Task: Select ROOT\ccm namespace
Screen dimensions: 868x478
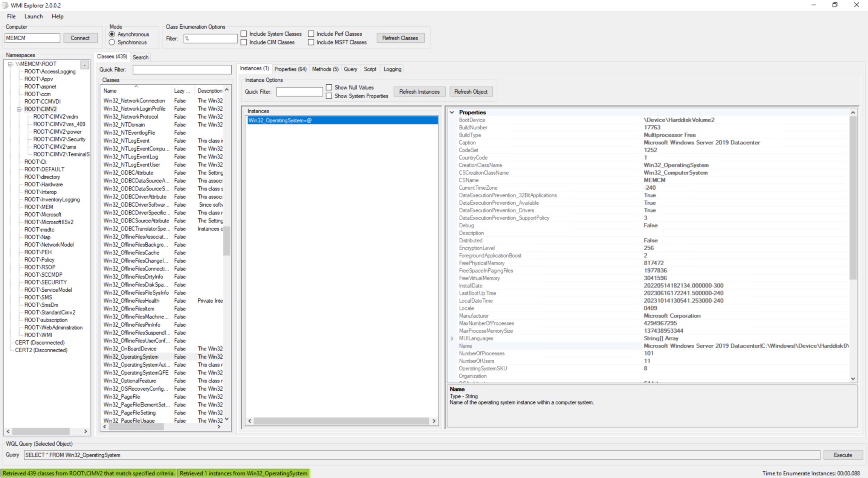Action: tap(37, 94)
